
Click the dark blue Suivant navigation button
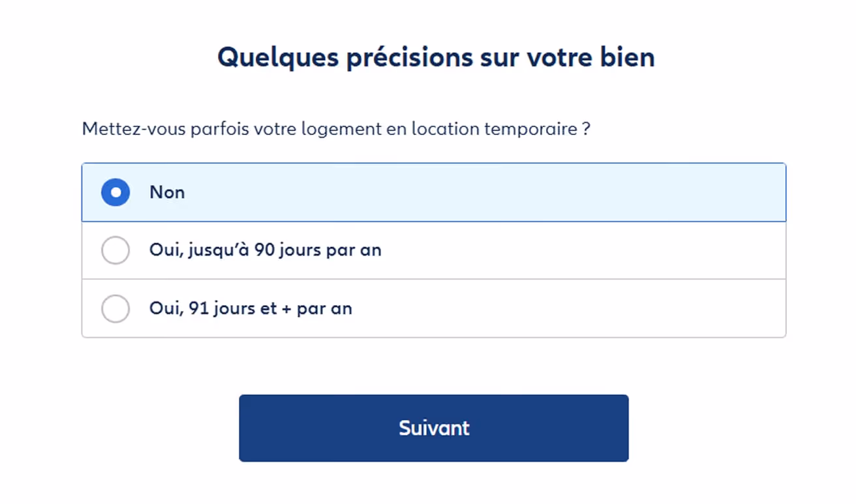[x=434, y=428]
